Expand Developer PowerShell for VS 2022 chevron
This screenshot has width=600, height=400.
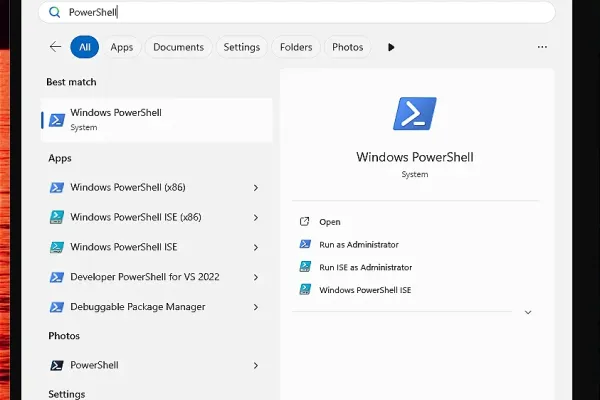256,277
